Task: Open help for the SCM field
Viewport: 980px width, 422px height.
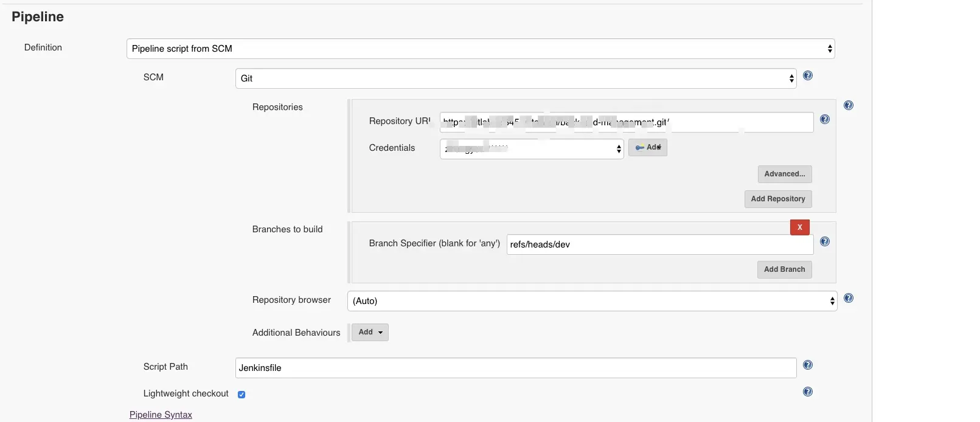Action: point(808,75)
